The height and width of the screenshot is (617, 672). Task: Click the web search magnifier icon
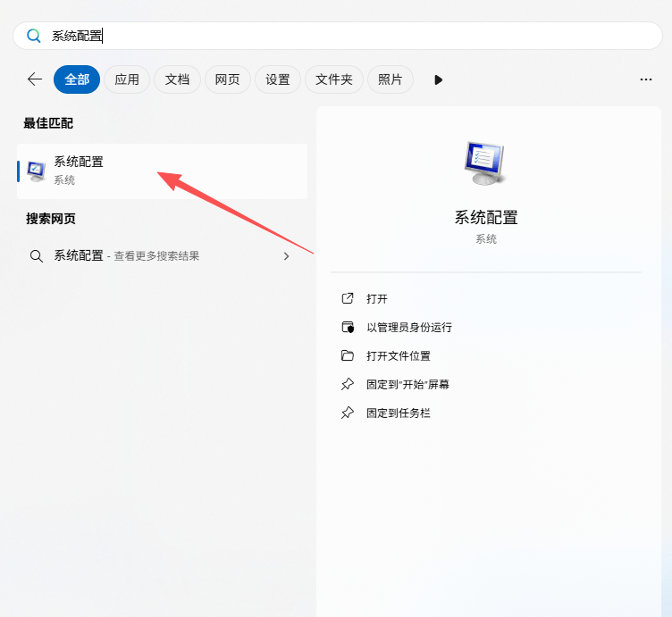(37, 256)
